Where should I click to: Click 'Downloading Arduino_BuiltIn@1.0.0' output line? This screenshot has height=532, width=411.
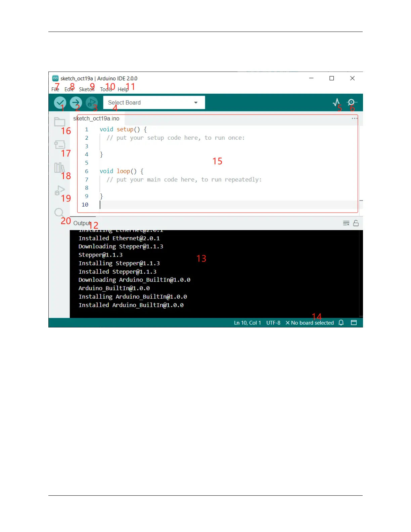tap(134, 280)
